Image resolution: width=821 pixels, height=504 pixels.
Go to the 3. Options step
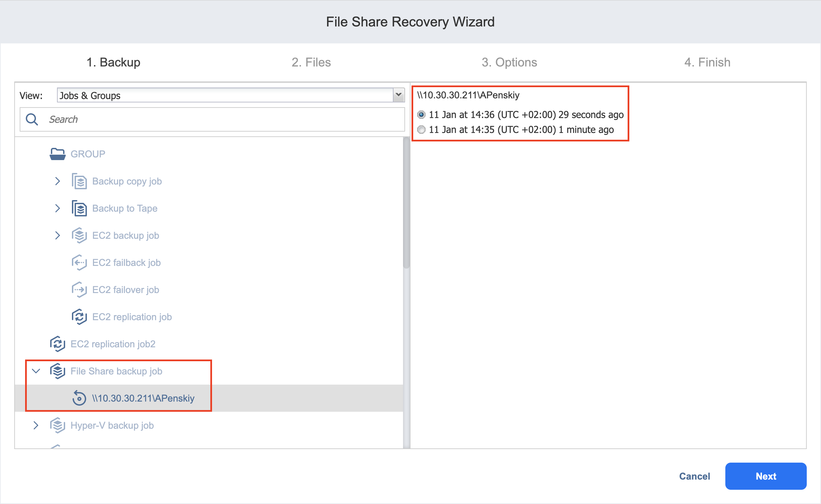pyautogui.click(x=509, y=62)
